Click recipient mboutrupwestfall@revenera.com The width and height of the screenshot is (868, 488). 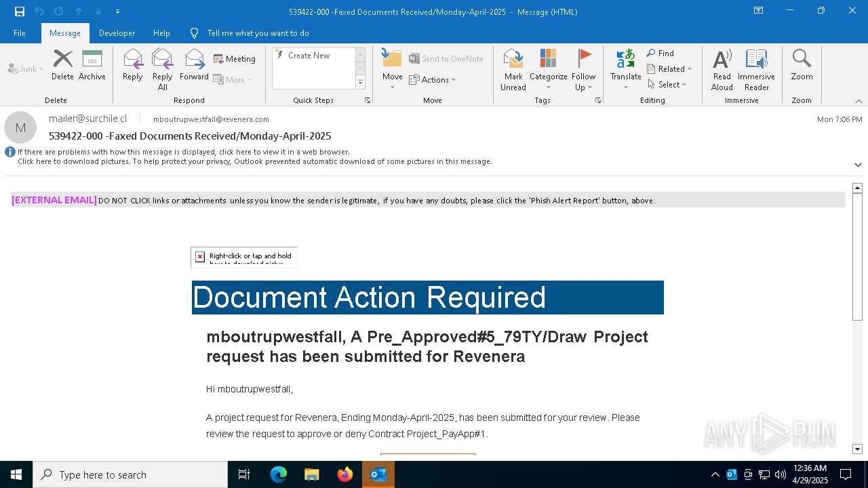211,119
